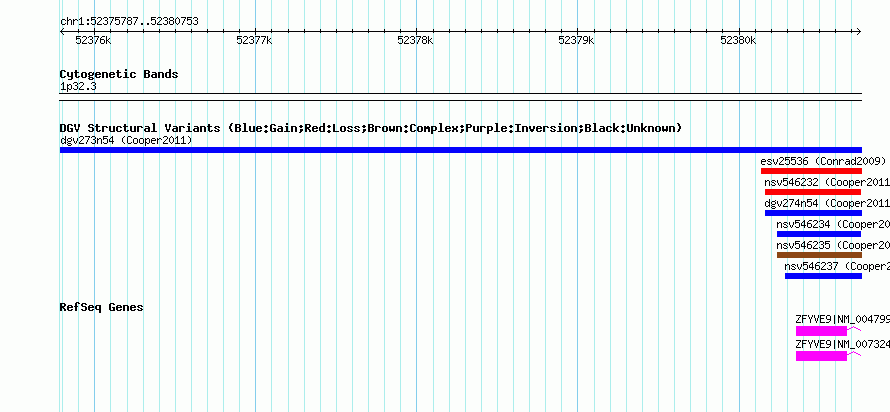The height and width of the screenshot is (412, 890).
Task: Click the DGV Structural Variants track title
Action: pyautogui.click(x=371, y=128)
